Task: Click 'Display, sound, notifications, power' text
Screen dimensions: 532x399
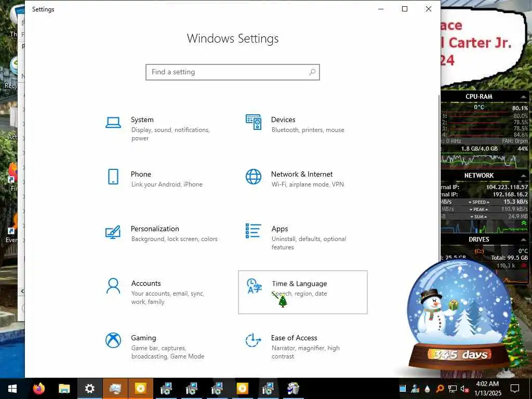Action: (x=170, y=134)
